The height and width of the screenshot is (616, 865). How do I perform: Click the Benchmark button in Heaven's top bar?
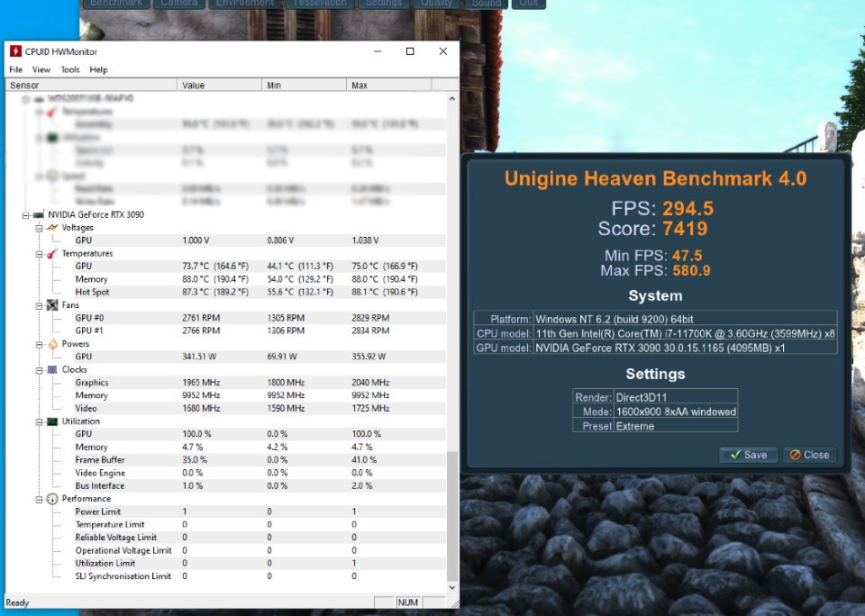[x=116, y=4]
